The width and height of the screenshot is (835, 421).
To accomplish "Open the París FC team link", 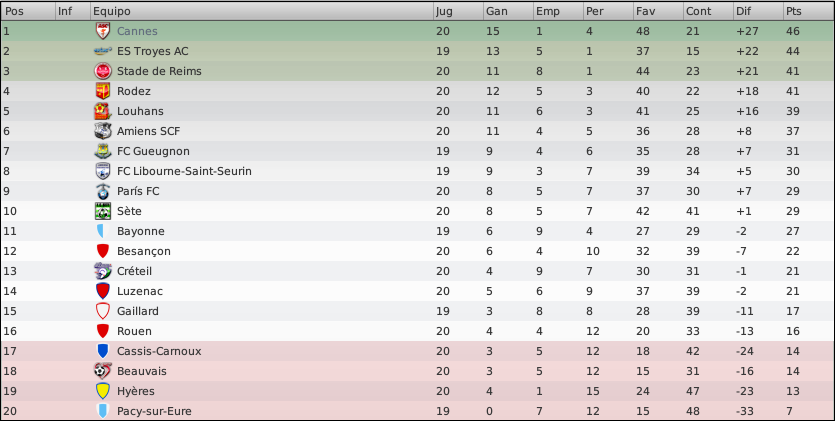I will click(138, 191).
